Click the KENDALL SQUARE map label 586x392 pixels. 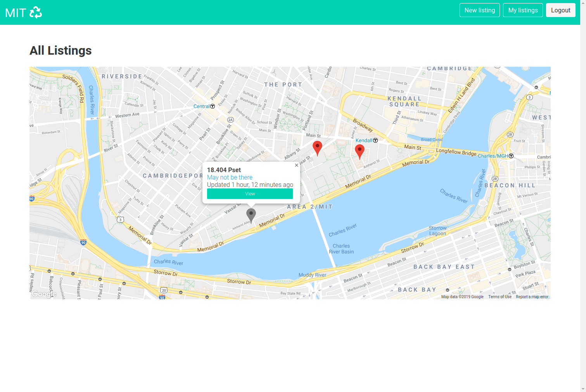click(404, 102)
